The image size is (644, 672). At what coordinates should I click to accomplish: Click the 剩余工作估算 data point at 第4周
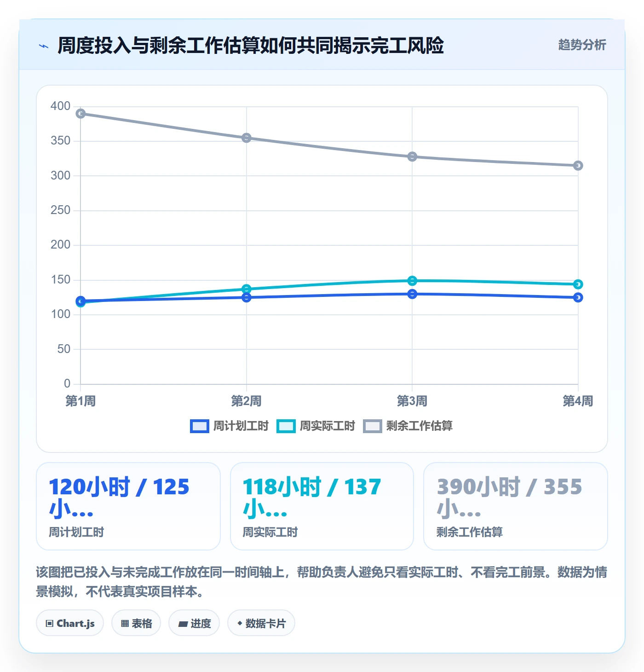578,166
